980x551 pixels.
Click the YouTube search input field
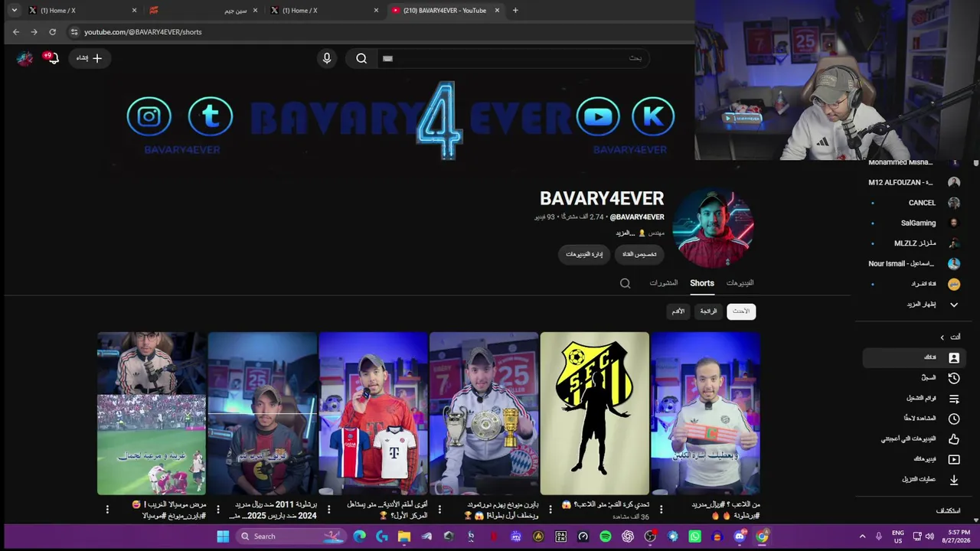pos(513,58)
